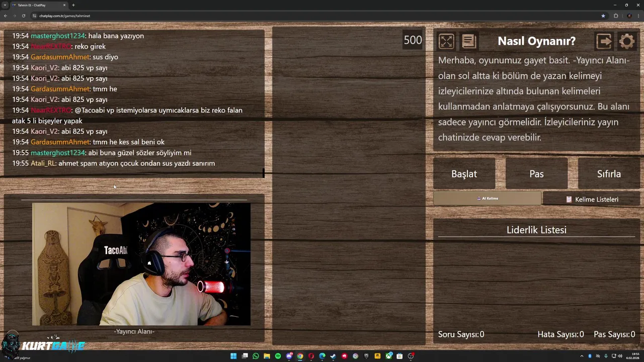This screenshot has width=644, height=362.
Task: Switch to Kelime Listeleri tab
Action: [x=591, y=199]
